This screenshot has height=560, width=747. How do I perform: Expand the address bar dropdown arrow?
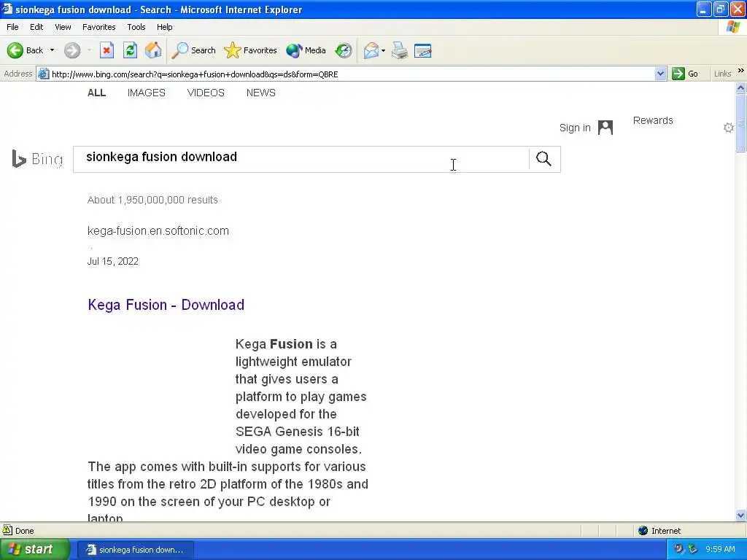[660, 74]
